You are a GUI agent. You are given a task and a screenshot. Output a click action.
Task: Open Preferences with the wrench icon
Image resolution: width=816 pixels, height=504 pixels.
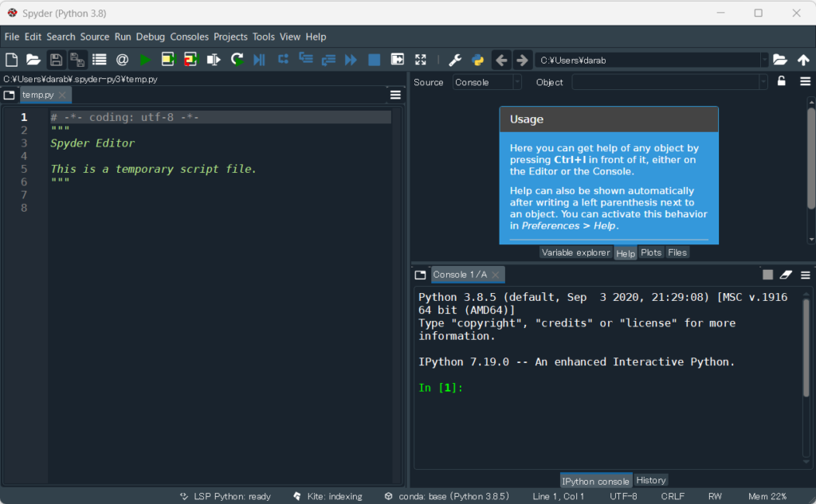[x=455, y=60]
